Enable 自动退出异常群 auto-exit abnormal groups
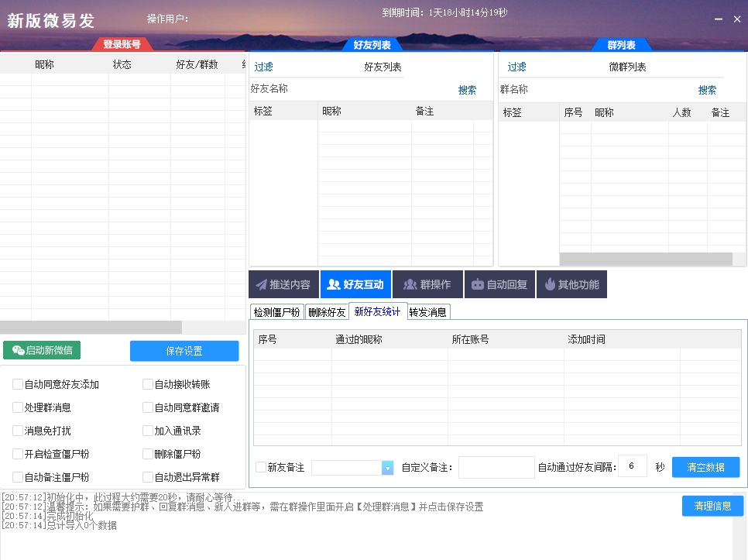Screen dimensions: 748x560 pyautogui.click(x=148, y=477)
